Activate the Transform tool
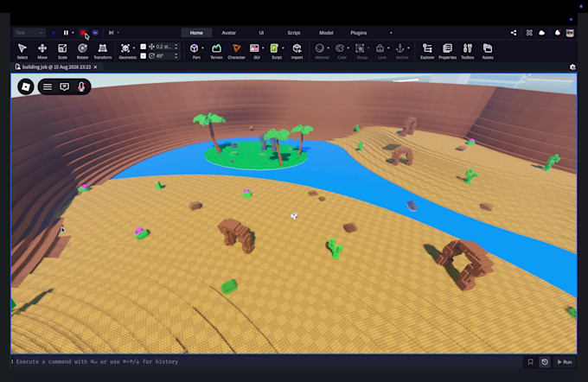Image resolution: width=588 pixels, height=382 pixels. click(102, 51)
